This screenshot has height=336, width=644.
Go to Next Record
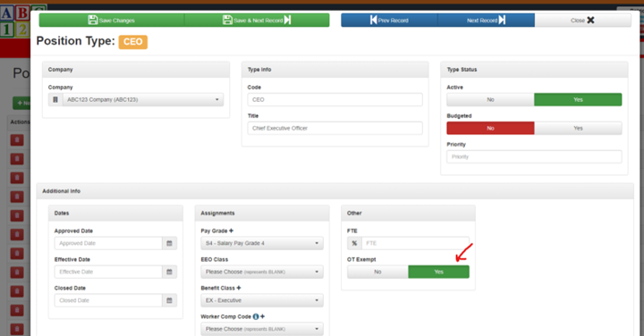pos(487,20)
